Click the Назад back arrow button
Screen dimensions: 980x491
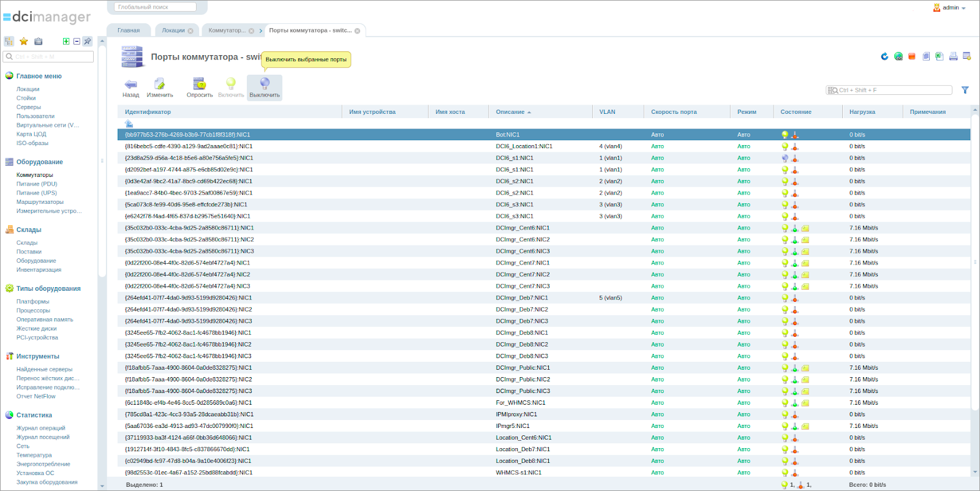130,88
